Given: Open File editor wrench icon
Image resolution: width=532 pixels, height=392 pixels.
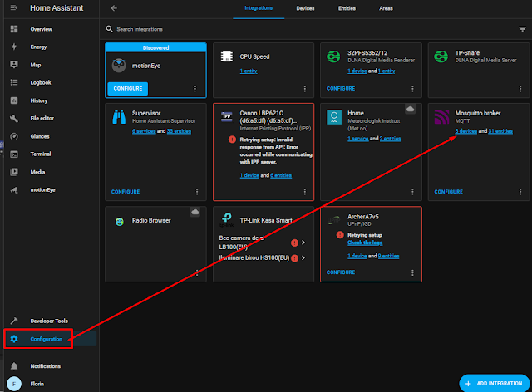Looking at the screenshot, I should tap(14, 118).
